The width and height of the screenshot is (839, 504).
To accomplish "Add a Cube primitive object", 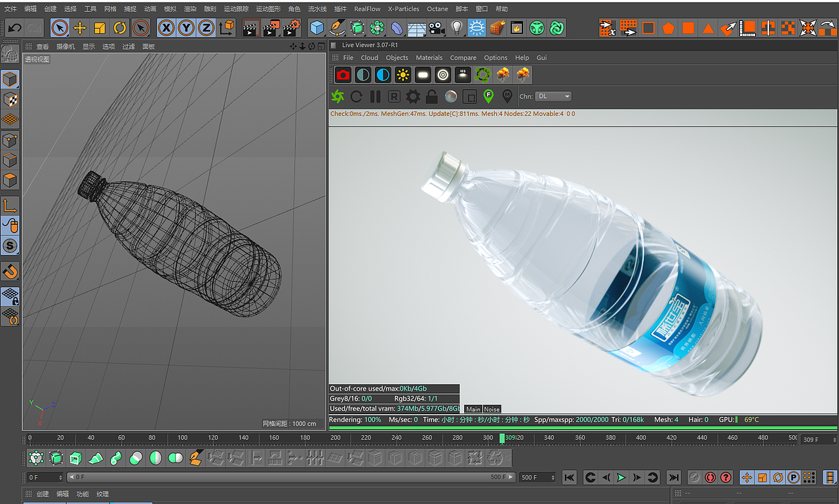I will pyautogui.click(x=317, y=28).
